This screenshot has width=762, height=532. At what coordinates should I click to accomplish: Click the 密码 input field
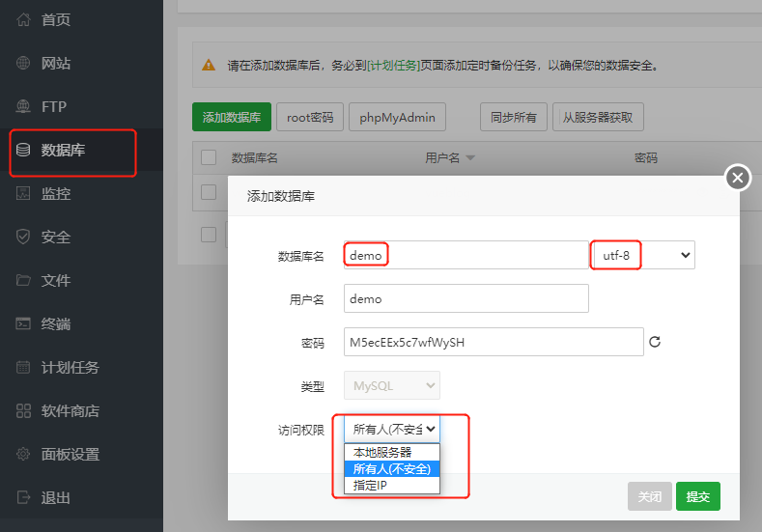tap(494, 342)
